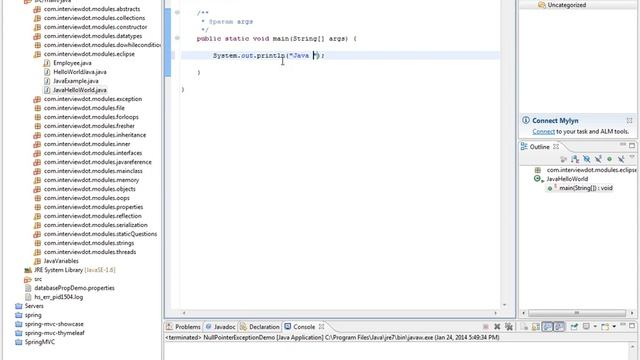Click the SpringMVC project folder icon

pyautogui.click(x=18, y=342)
